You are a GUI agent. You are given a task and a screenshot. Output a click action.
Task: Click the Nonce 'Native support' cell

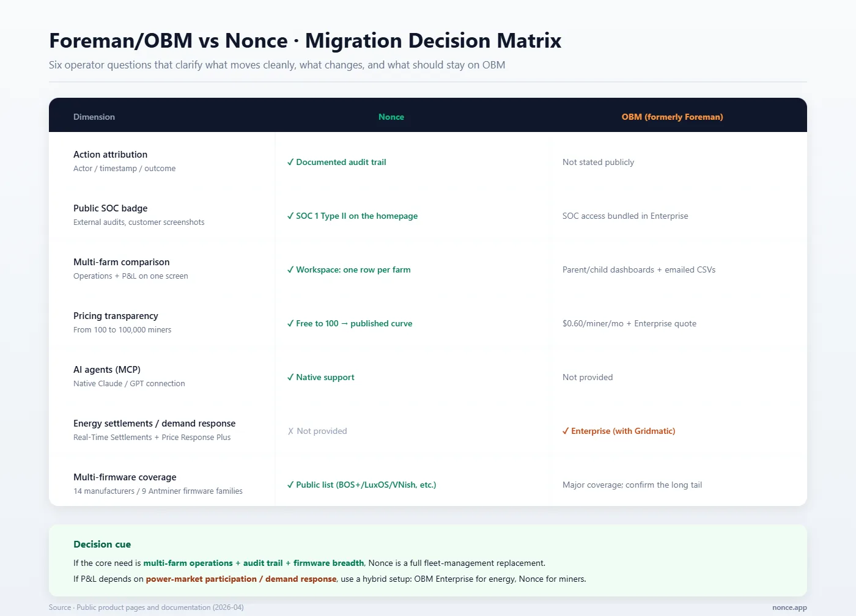click(320, 377)
